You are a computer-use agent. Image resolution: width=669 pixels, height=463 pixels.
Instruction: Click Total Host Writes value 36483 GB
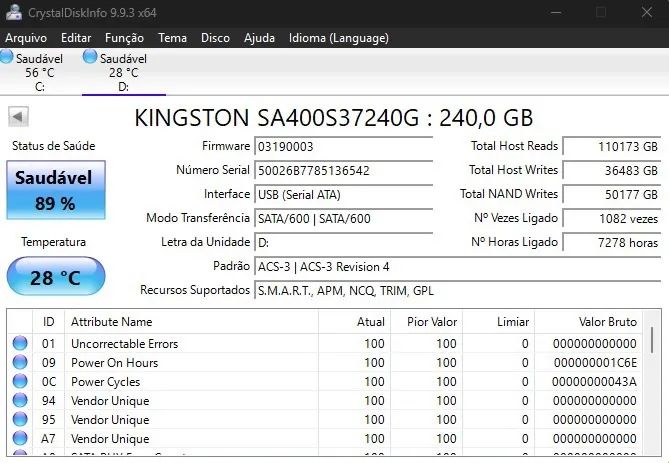(x=612, y=170)
